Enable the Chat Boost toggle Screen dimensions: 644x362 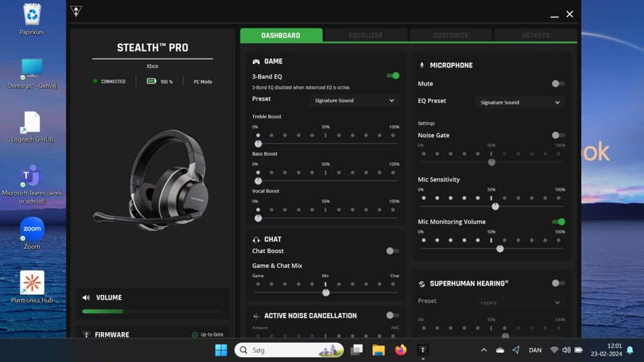(393, 251)
